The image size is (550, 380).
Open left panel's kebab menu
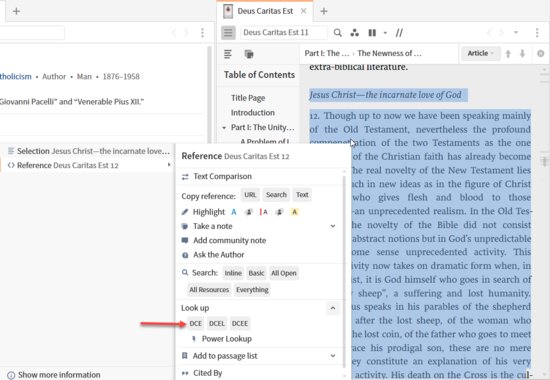tap(202, 33)
